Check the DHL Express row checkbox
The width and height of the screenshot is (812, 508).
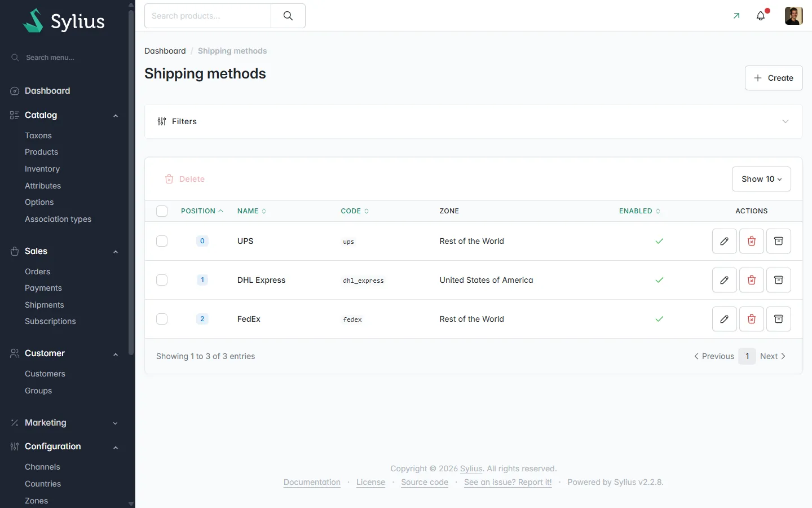click(162, 280)
